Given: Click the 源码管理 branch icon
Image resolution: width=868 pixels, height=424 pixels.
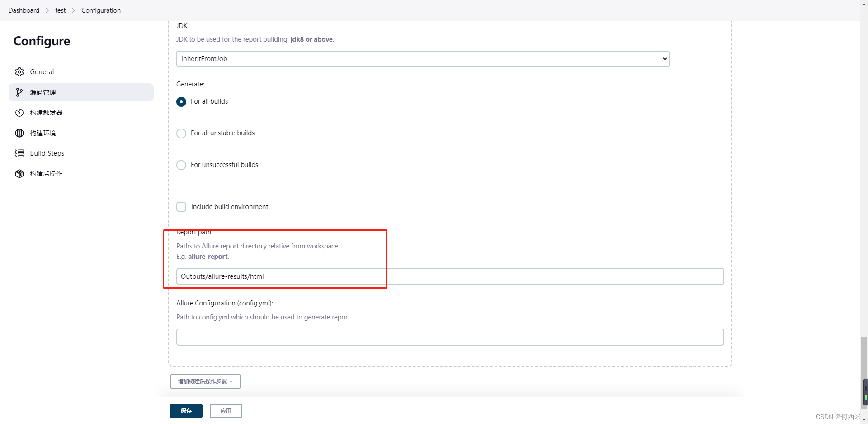Looking at the screenshot, I should click(19, 92).
